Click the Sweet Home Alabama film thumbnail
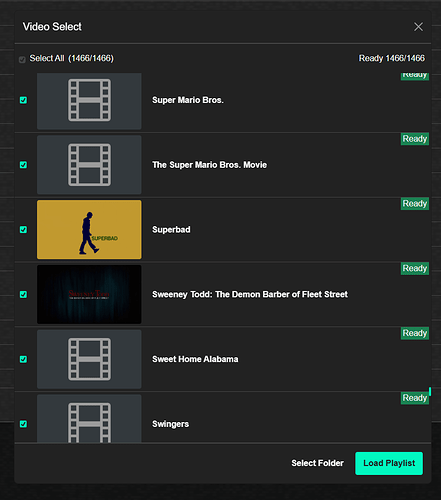 [89, 359]
